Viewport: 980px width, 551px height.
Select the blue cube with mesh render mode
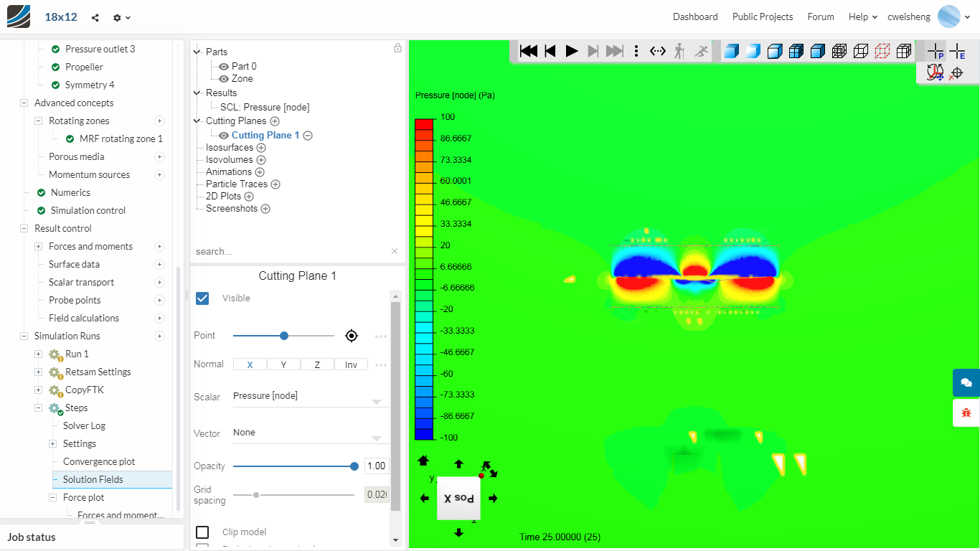click(796, 51)
